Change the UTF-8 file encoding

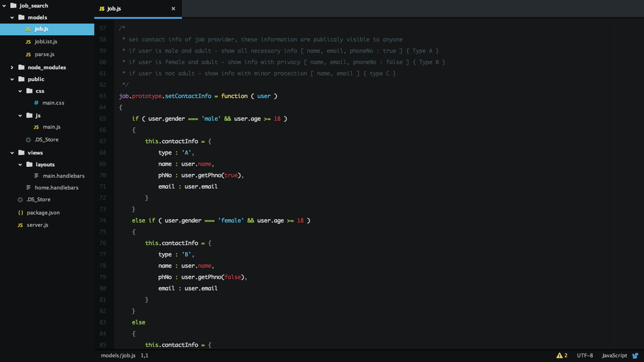pyautogui.click(x=585, y=356)
